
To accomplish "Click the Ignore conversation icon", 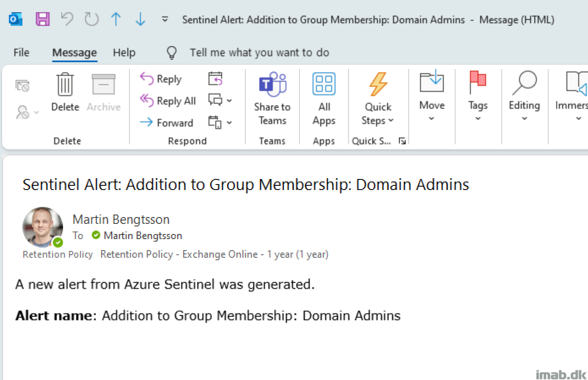I will pyautogui.click(x=22, y=86).
